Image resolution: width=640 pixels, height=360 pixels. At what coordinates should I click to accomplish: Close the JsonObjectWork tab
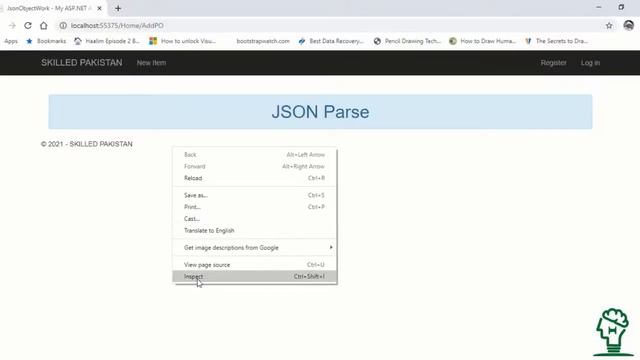pyautogui.click(x=99, y=8)
